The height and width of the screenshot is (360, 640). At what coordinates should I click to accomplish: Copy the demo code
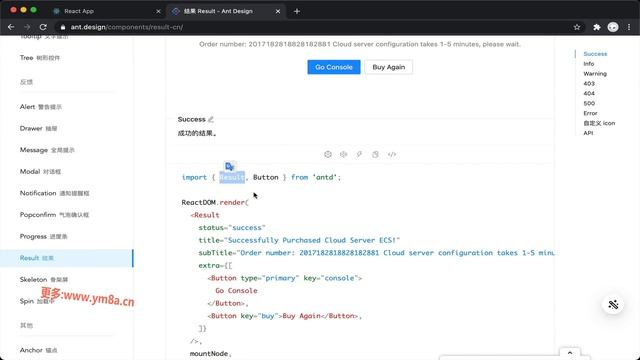375,154
